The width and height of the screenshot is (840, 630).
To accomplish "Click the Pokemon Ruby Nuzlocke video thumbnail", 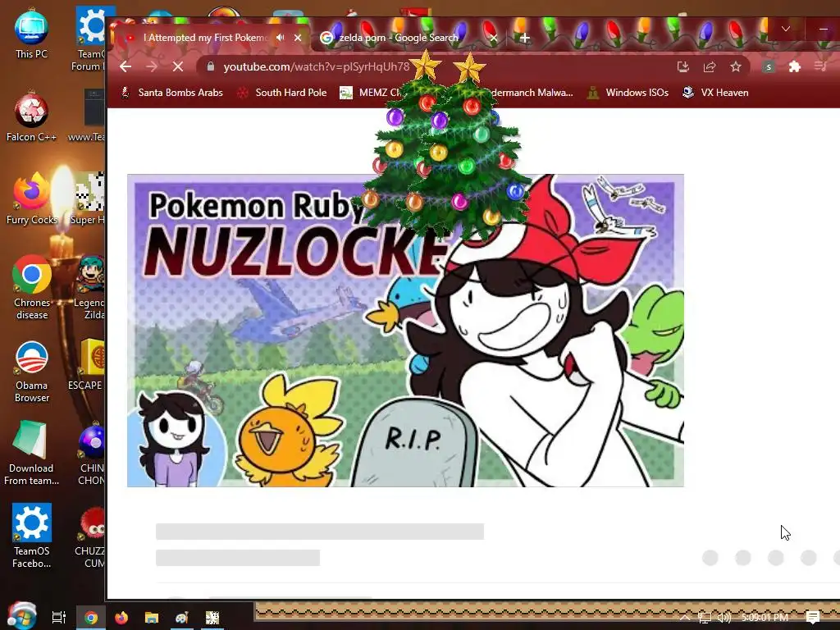I will coord(405,331).
